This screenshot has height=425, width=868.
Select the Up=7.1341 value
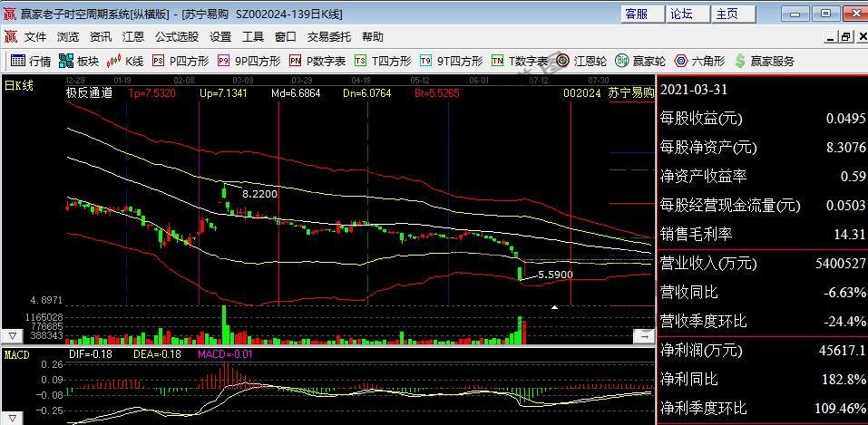(223, 93)
